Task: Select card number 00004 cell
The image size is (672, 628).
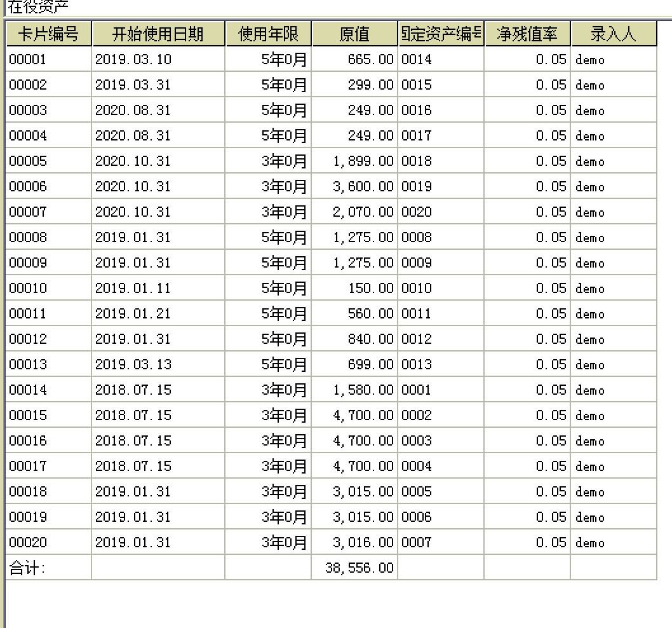Action: click(48, 135)
